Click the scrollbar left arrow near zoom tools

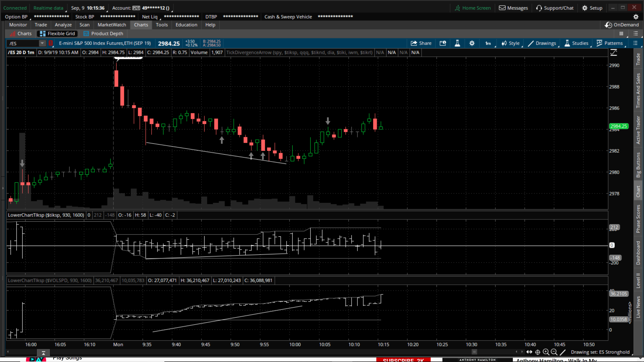tap(517, 352)
